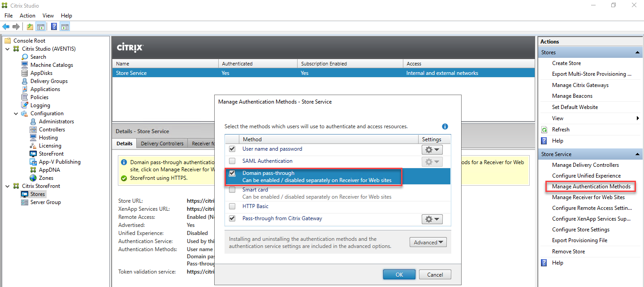Click the Console Root folder icon

(8, 41)
